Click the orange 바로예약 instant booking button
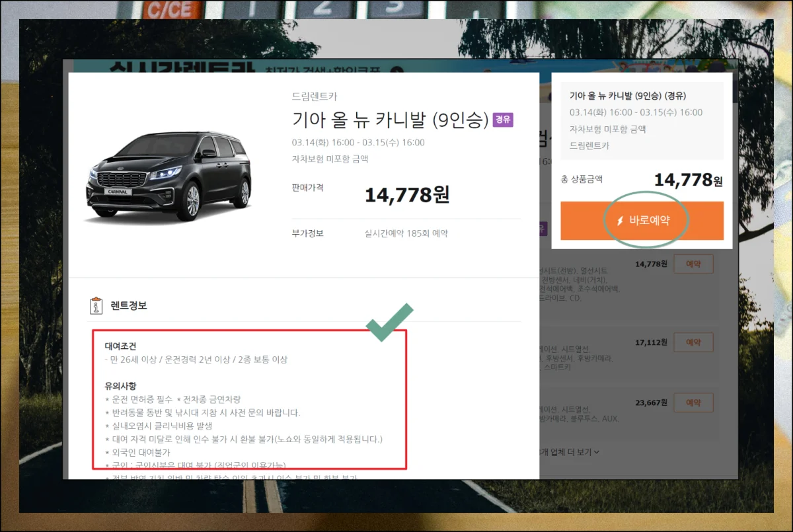 click(642, 221)
